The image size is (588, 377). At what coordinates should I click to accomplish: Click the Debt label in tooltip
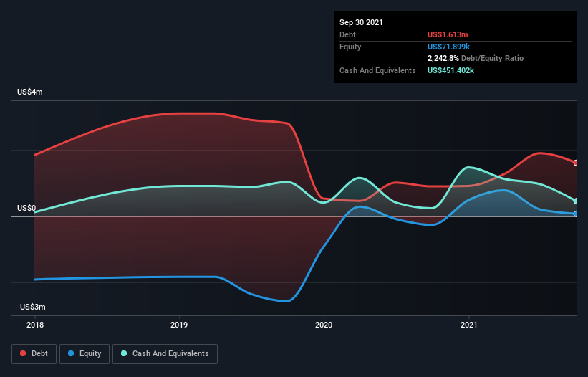tap(347, 34)
